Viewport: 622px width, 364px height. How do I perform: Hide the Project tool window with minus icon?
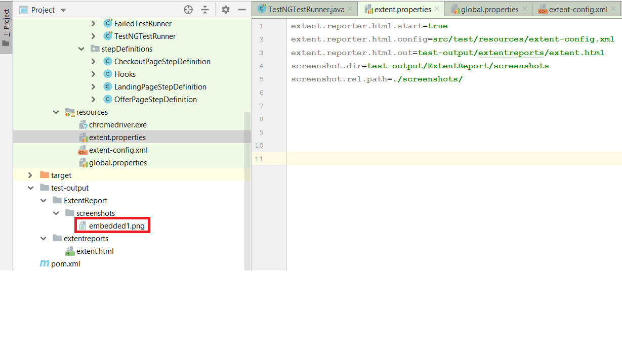(241, 9)
